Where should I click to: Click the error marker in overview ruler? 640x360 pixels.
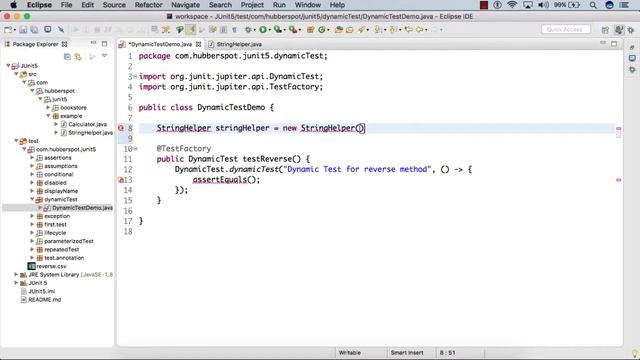coord(618,180)
